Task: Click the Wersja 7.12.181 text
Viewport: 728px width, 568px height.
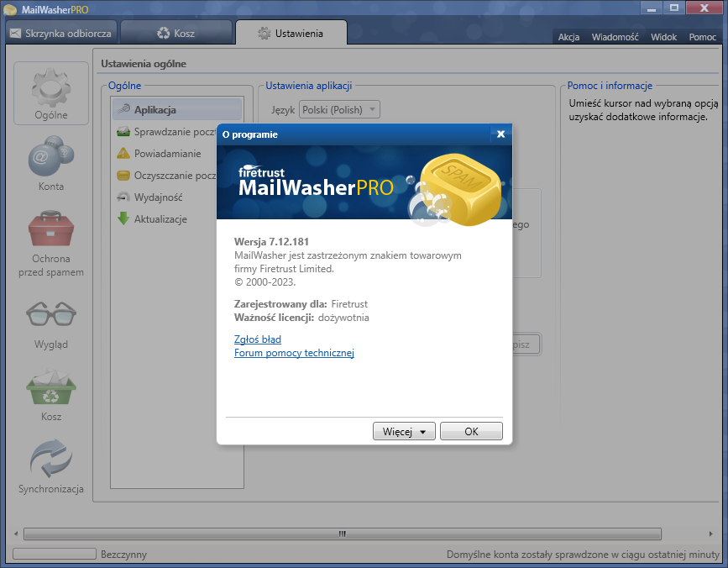Action: pos(271,241)
